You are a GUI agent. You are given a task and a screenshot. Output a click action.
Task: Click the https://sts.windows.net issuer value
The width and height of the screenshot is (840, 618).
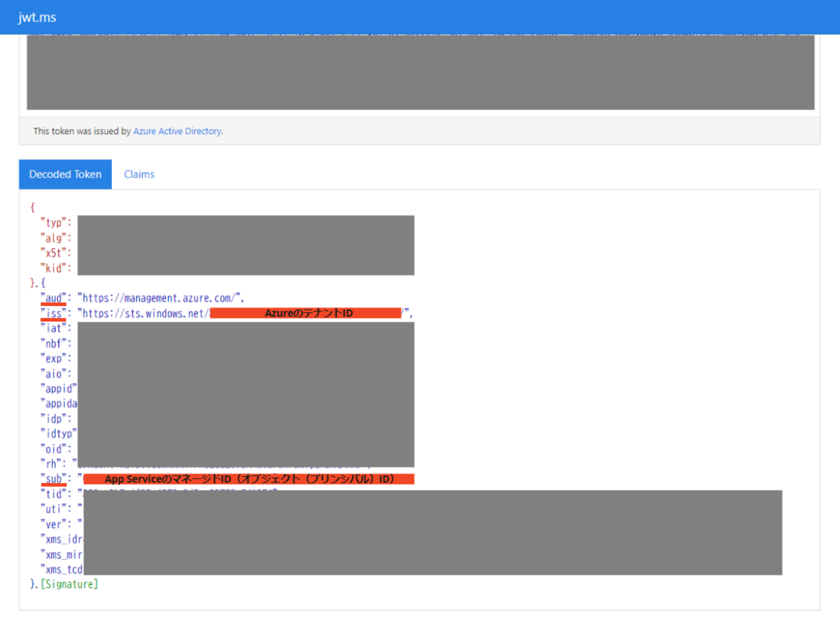coord(143,313)
